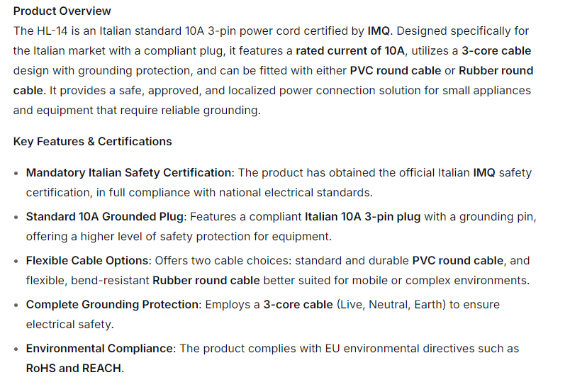587x392 pixels.
Task: Click bold "RoHS and REACH" text
Action: 74,368
